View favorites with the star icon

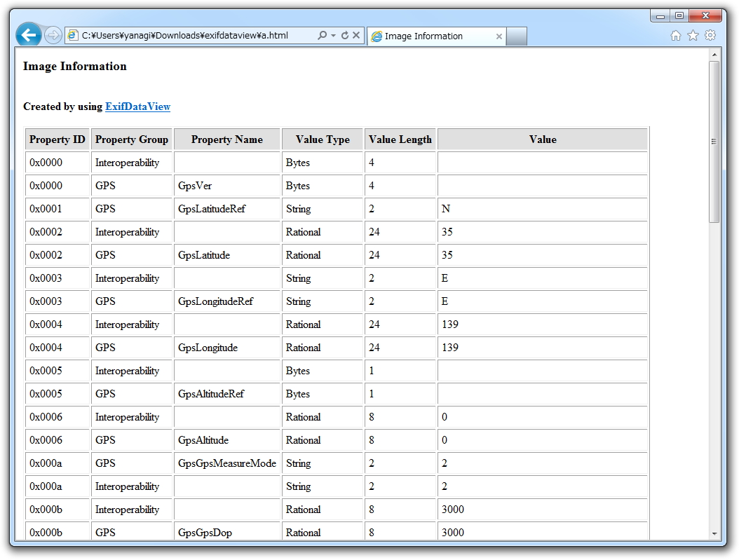691,34
